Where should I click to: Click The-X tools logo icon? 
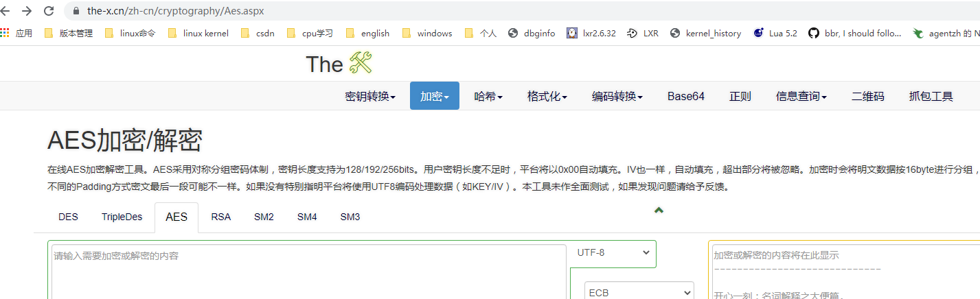361,64
